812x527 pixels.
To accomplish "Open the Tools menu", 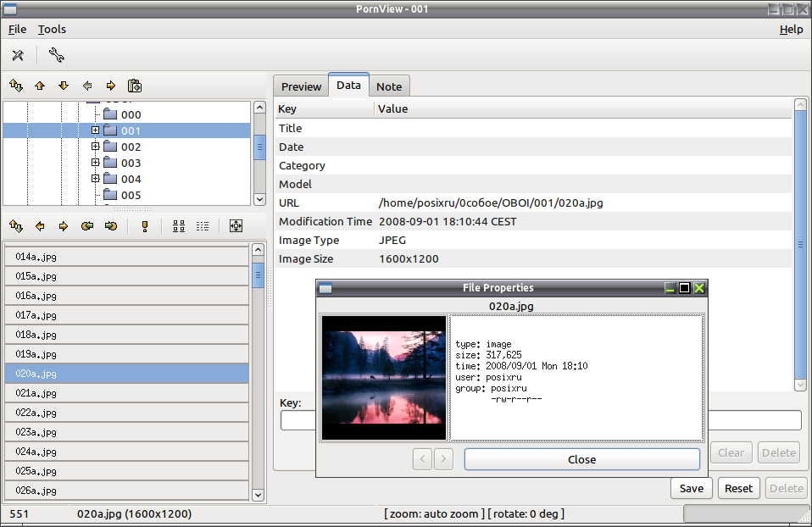I will [x=52, y=30].
